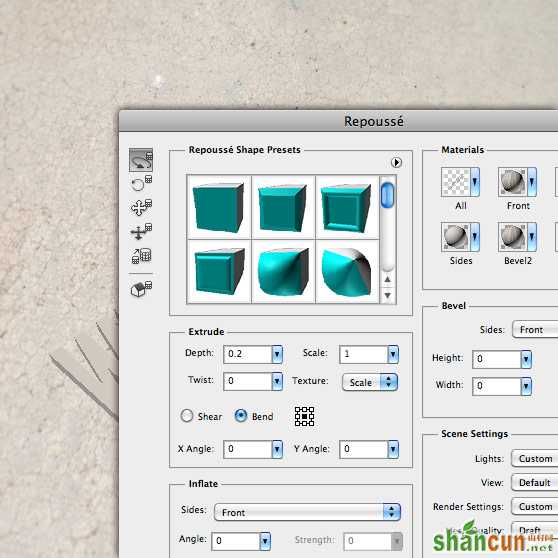Open the Bevel2 material picker
The image size is (558, 558).
[532, 237]
